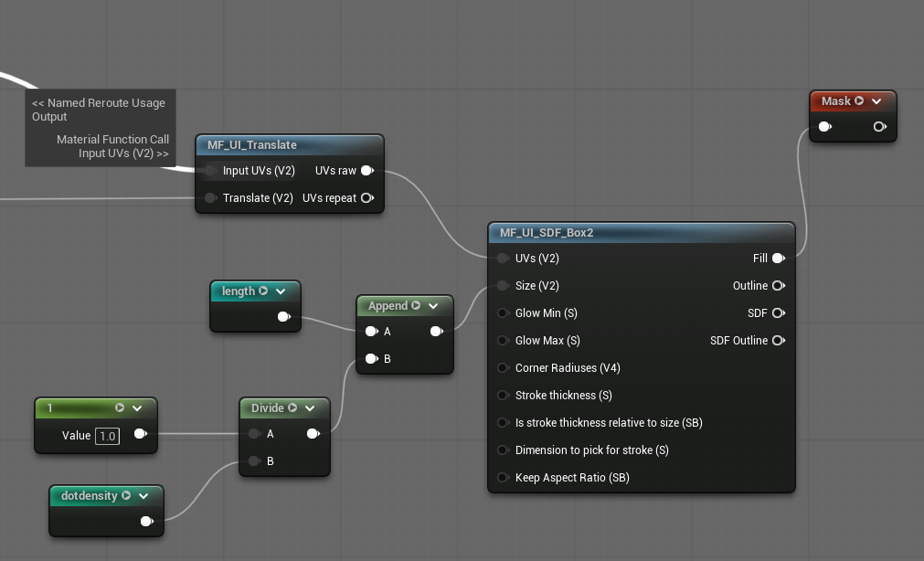The width and height of the screenshot is (924, 561).
Task: Click the UVs (V2) input pin on MF_UI_SDF_Box2
Action: (503, 259)
